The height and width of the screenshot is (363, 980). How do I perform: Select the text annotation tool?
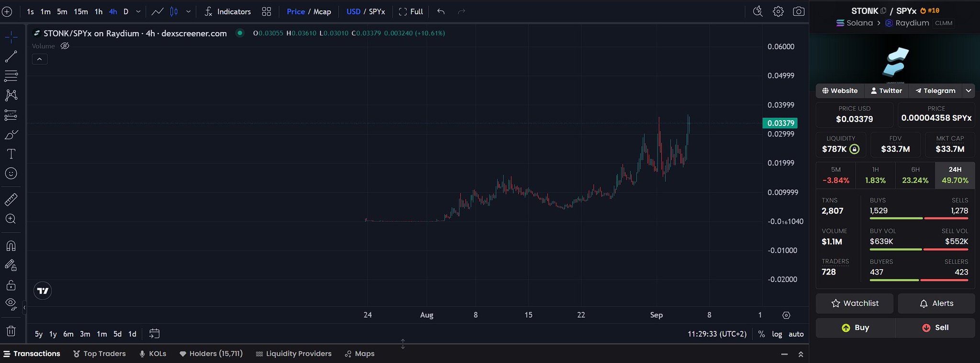(x=11, y=154)
